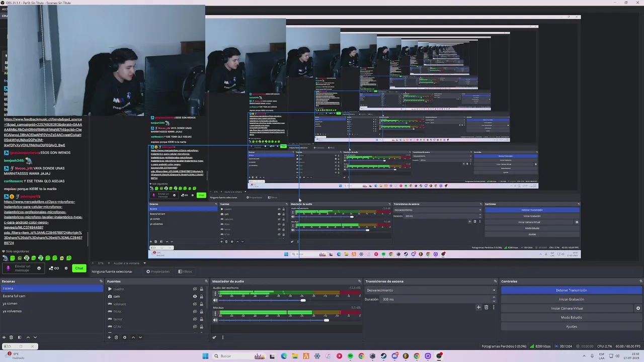This screenshot has height=362, width=644.
Task: Add a new scene with the plus icon
Action: [4, 337]
